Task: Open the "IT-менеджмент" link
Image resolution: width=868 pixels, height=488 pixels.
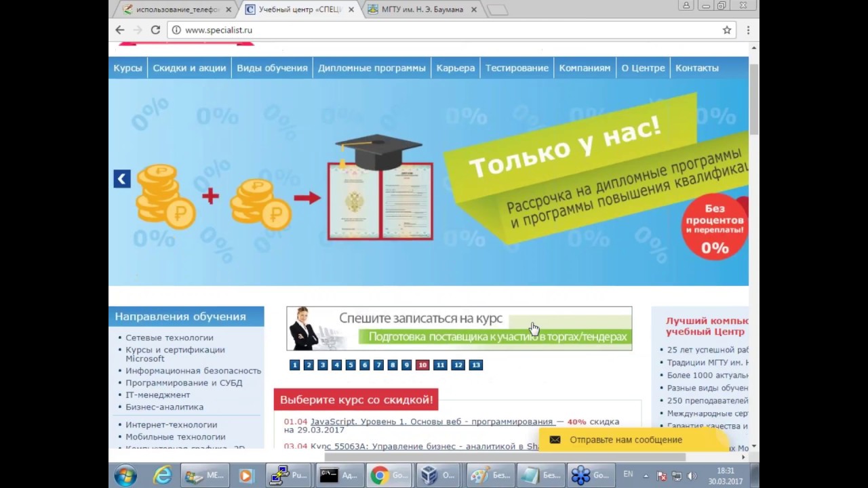Action: [158, 395]
